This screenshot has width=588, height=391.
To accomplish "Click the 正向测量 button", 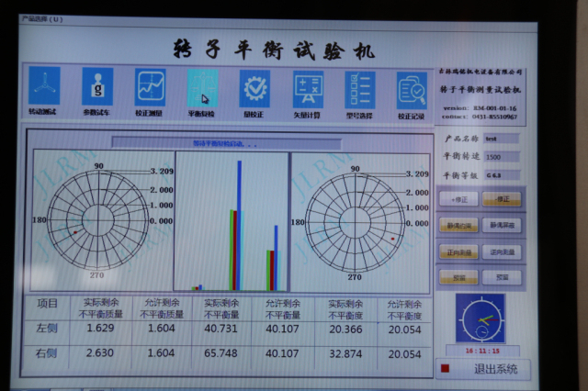I will (x=458, y=251).
